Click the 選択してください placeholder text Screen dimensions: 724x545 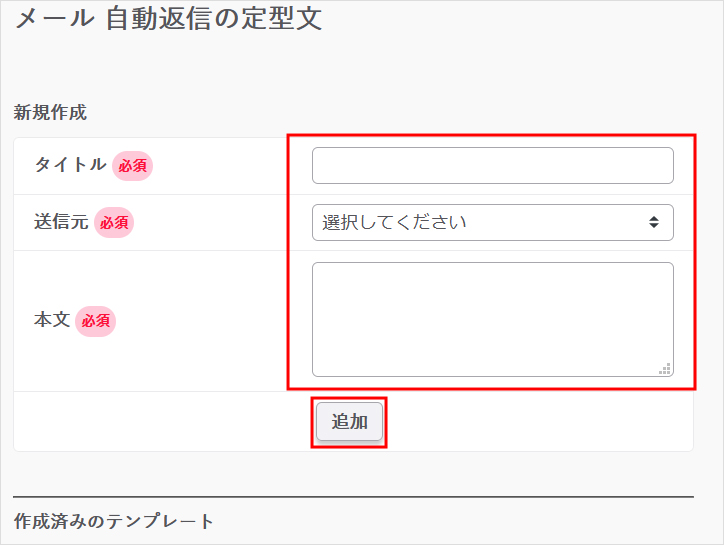coord(394,222)
